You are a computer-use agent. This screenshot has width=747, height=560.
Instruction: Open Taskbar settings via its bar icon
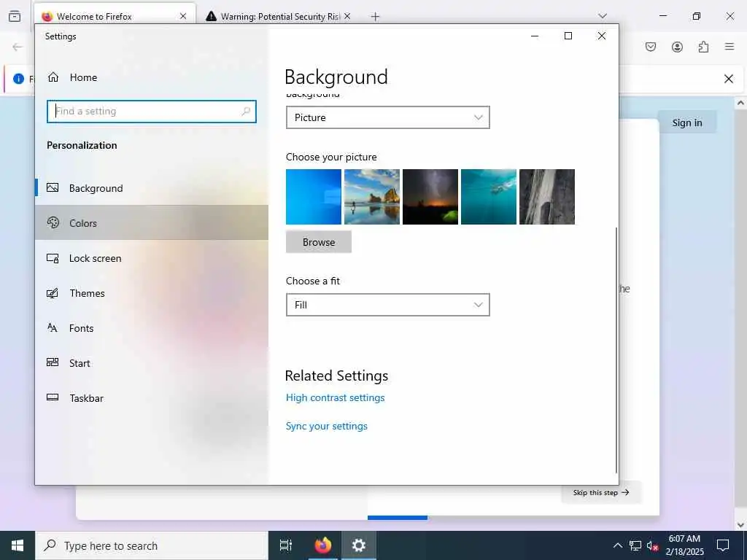click(x=53, y=397)
